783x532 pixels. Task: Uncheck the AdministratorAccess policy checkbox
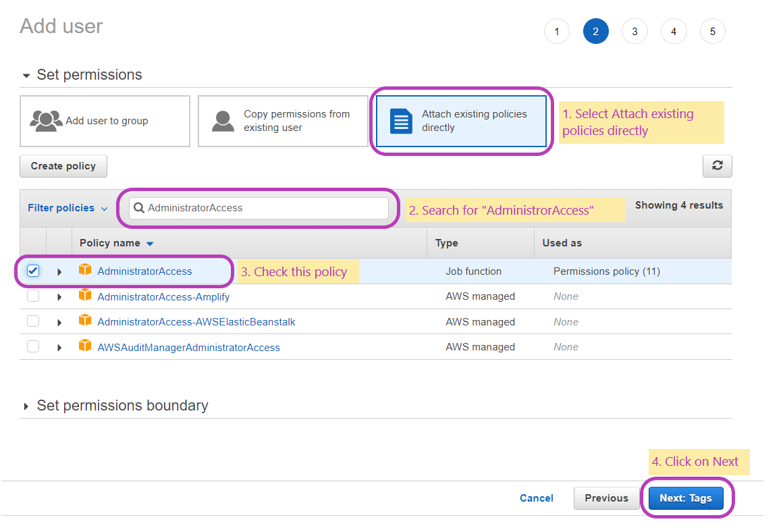tap(33, 270)
